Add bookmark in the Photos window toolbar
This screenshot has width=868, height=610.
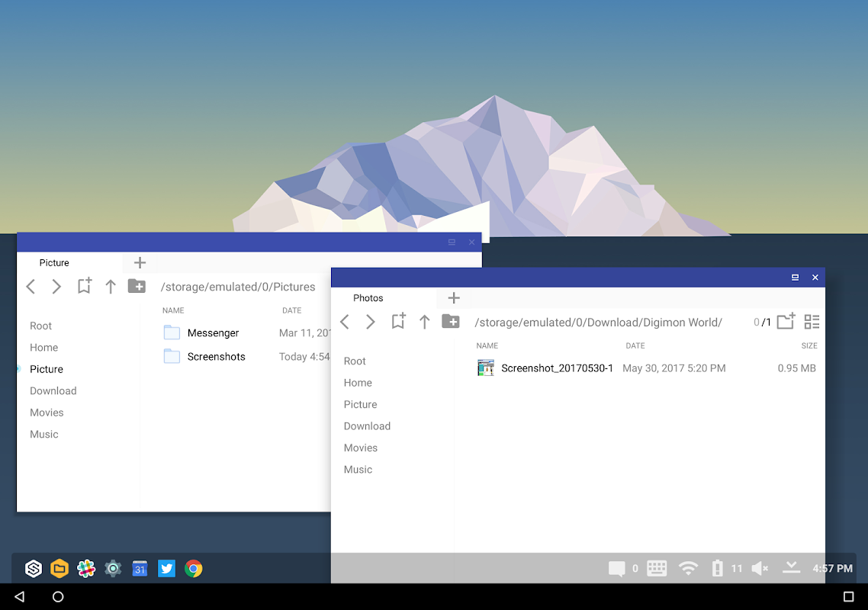[398, 320]
